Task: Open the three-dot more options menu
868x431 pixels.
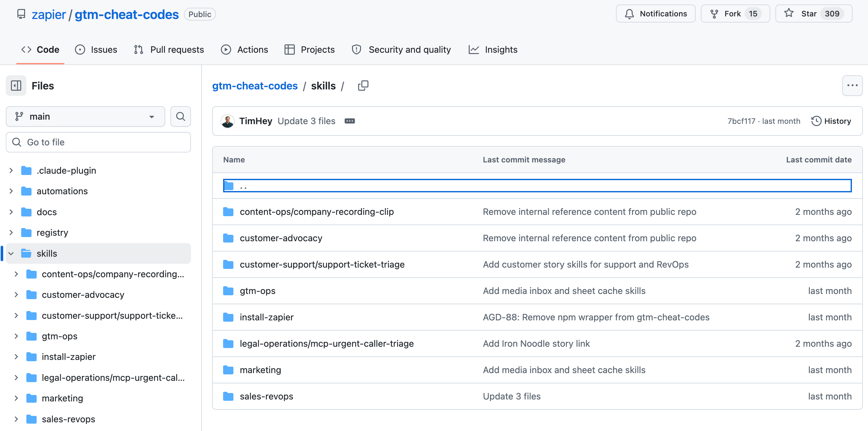Action: 852,86
